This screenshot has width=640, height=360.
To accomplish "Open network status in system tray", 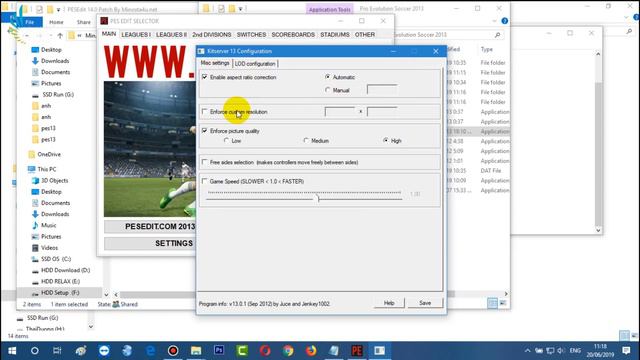I will 550,351.
